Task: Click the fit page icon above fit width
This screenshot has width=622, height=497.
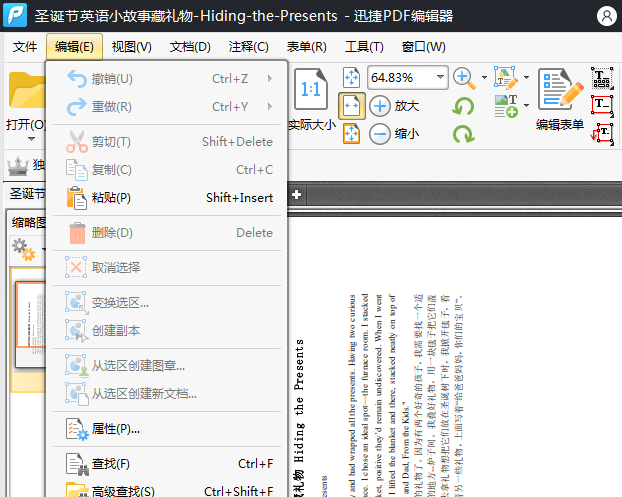Action: click(351, 77)
